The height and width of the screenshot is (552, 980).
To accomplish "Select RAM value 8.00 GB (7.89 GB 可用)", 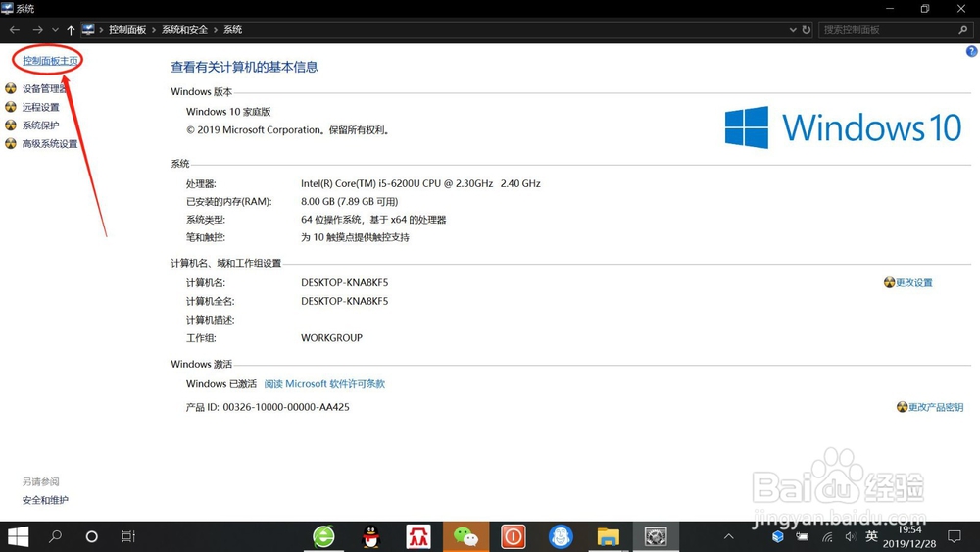I will [x=350, y=201].
